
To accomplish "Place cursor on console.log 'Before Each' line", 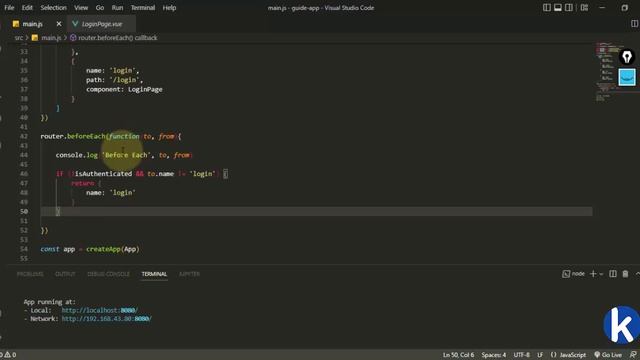I will click(124, 155).
